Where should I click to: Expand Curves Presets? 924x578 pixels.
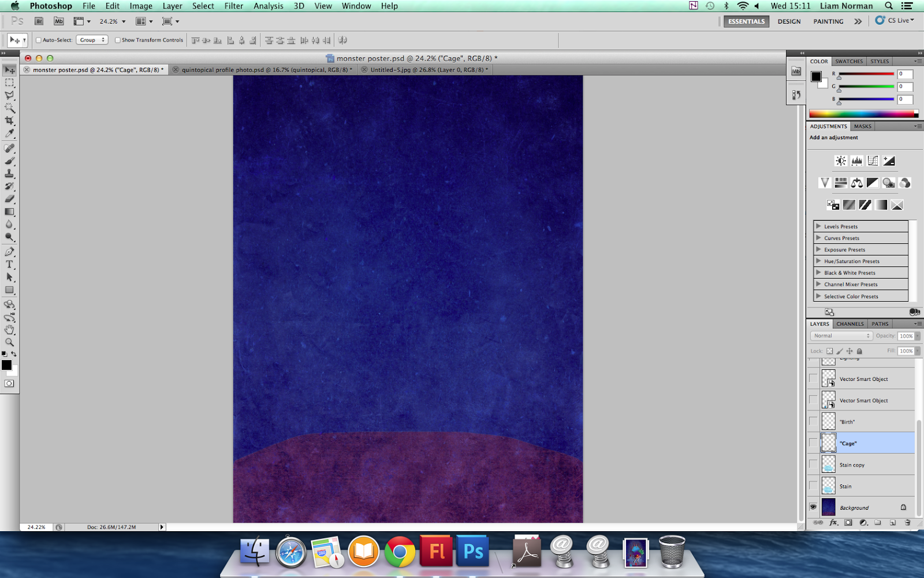(818, 238)
